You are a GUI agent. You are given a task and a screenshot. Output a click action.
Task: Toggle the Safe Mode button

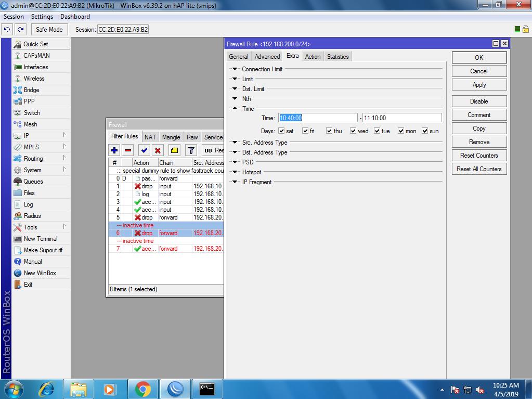coord(49,30)
